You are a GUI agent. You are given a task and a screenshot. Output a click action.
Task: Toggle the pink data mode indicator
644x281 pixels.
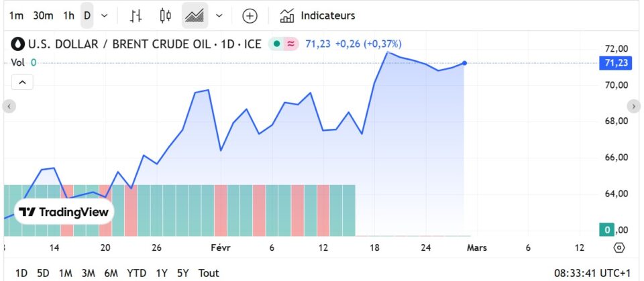tap(291, 44)
